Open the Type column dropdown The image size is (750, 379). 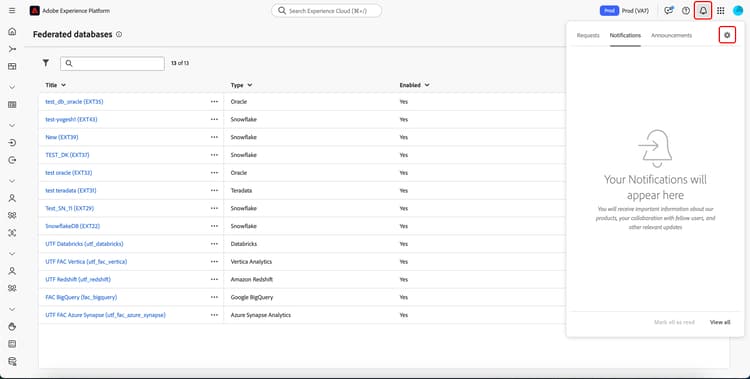[241, 85]
